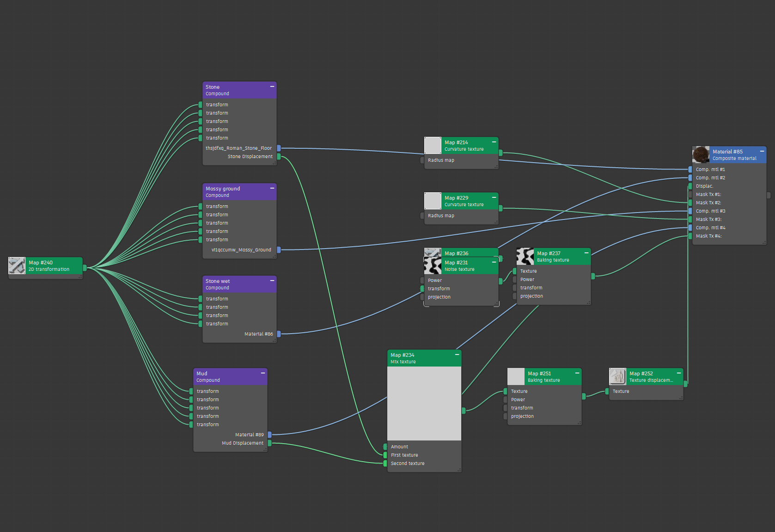Image resolution: width=775 pixels, height=532 pixels.
Task: Collapse the Map #229 Curvature texture node
Action: [x=494, y=198]
